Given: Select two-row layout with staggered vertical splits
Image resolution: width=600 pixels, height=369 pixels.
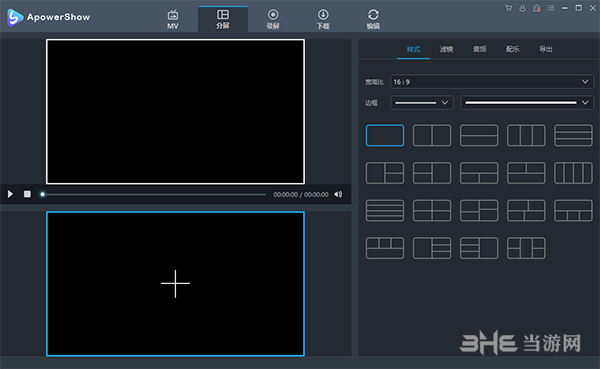Looking at the screenshot, I should click(x=526, y=210).
